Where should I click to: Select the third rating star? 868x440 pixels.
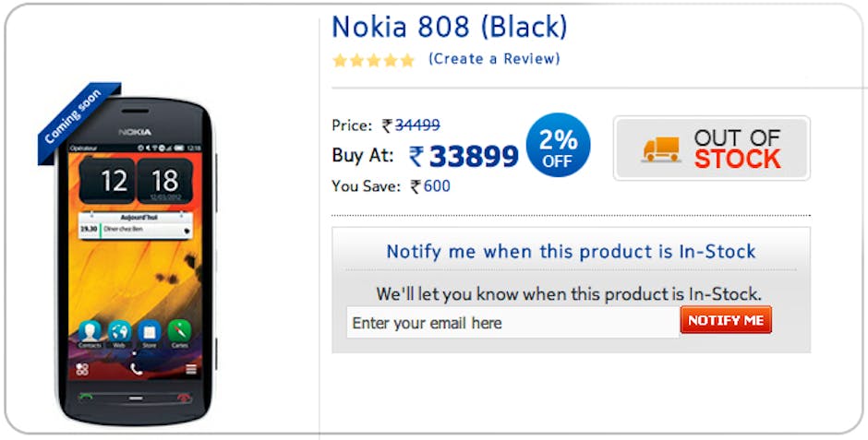coord(374,60)
